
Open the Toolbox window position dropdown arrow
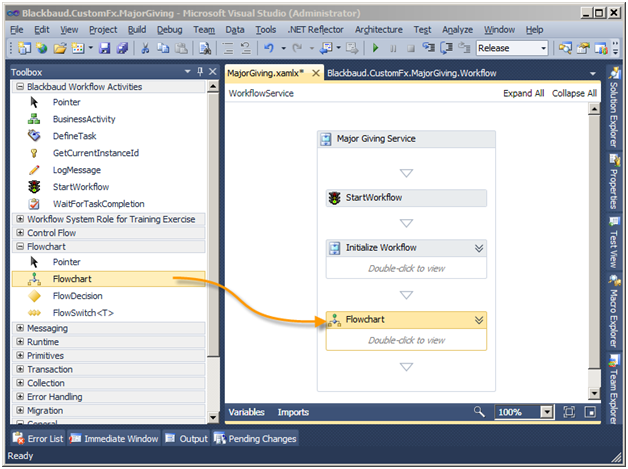[x=187, y=72]
